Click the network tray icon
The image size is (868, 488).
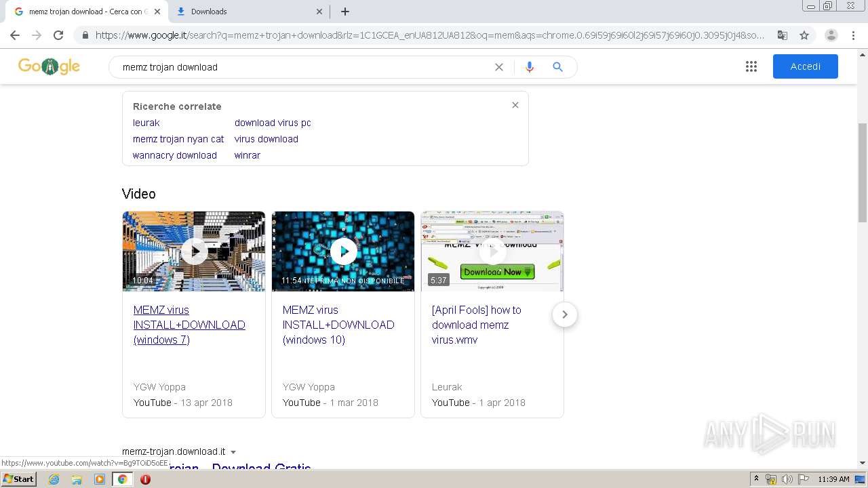(x=771, y=479)
